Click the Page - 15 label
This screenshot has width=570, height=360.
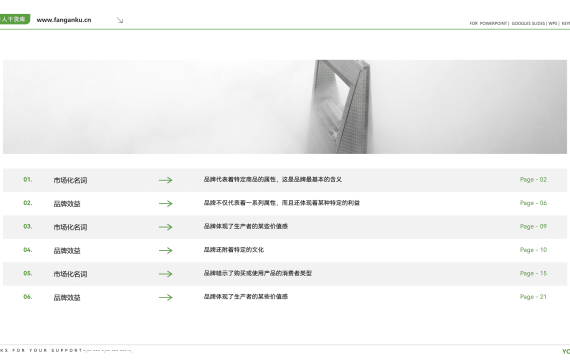click(x=533, y=273)
